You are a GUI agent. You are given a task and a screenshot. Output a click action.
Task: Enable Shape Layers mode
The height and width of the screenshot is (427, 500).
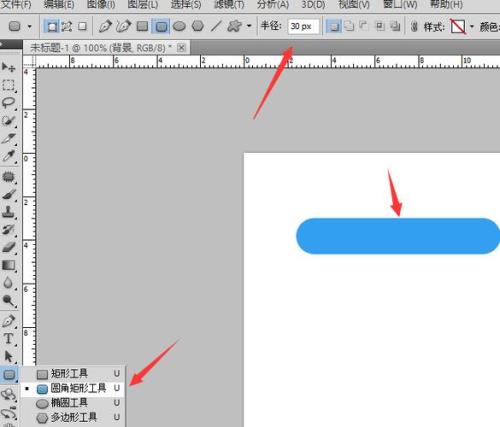52,26
